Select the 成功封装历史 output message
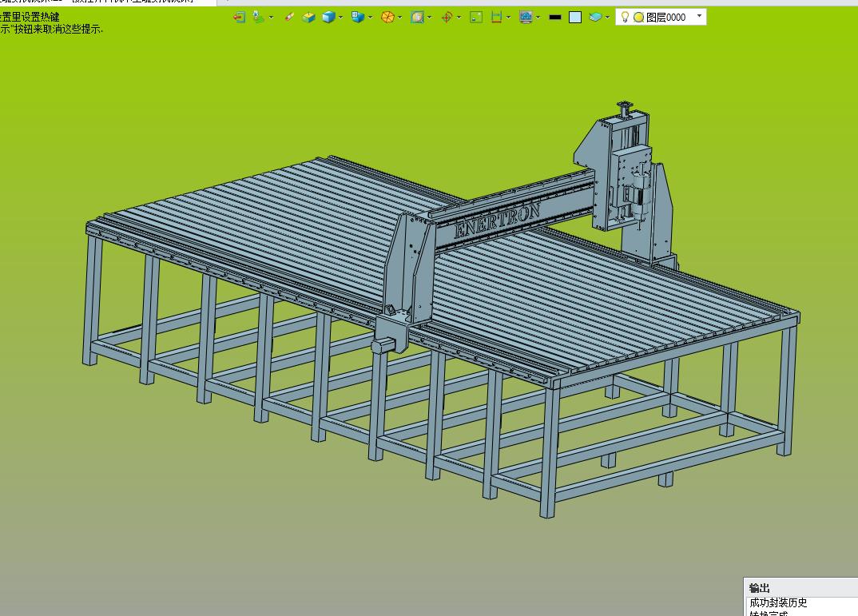 [x=778, y=603]
